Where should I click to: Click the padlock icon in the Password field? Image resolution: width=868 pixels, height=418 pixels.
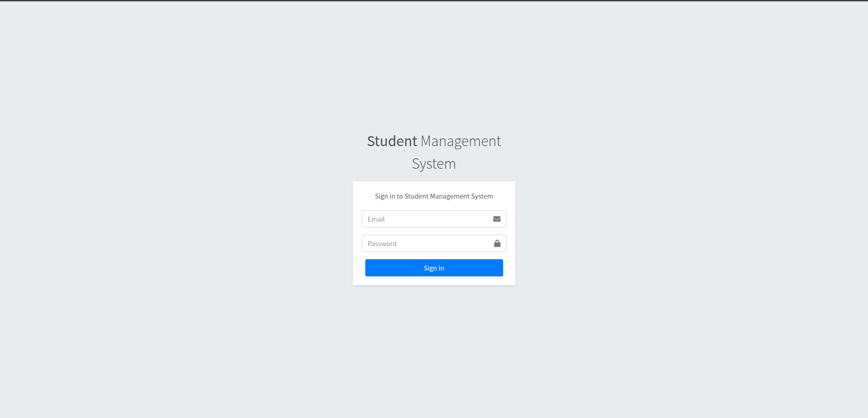(x=497, y=243)
